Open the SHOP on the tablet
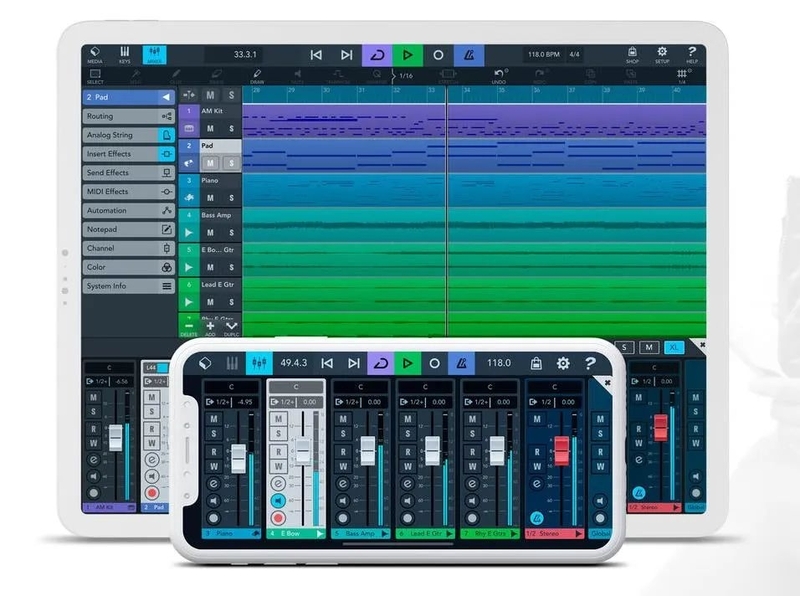This screenshot has height=596, width=800. [x=632, y=55]
